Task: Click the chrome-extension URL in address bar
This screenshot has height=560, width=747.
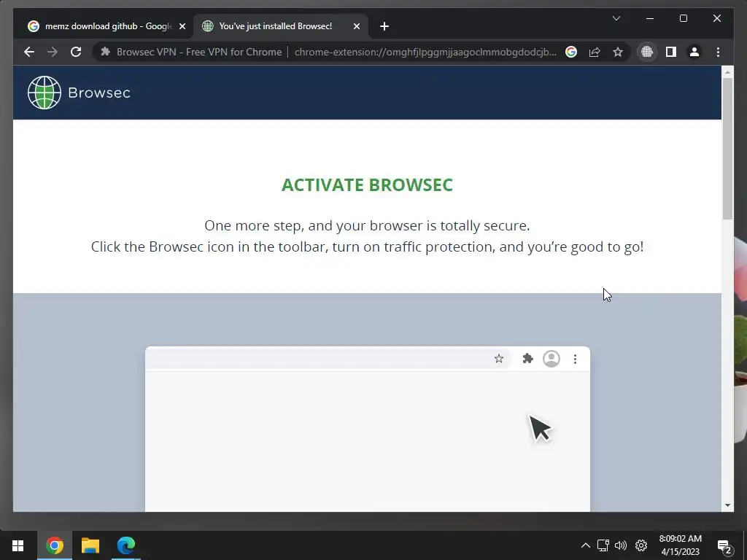Action: (x=425, y=52)
